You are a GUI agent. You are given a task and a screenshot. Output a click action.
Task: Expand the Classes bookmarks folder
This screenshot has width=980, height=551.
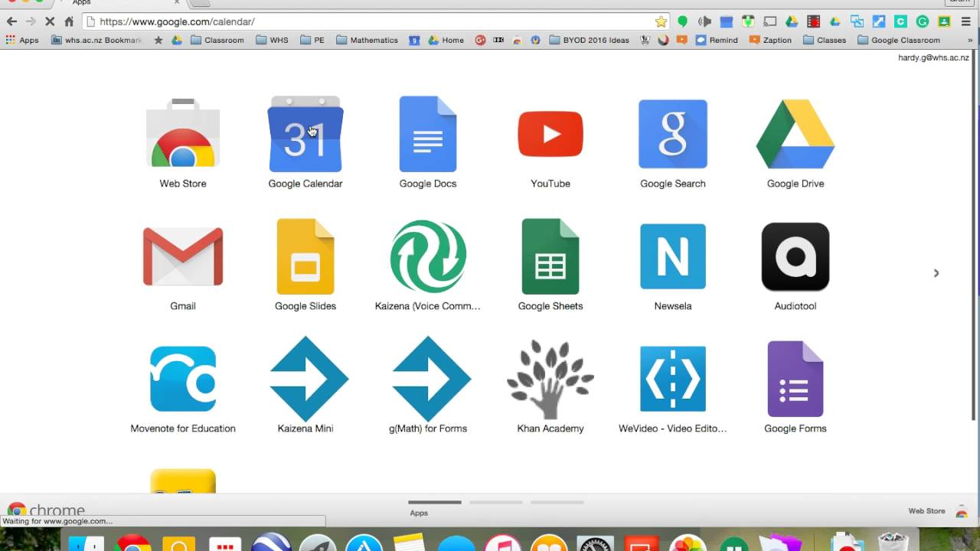pyautogui.click(x=824, y=40)
